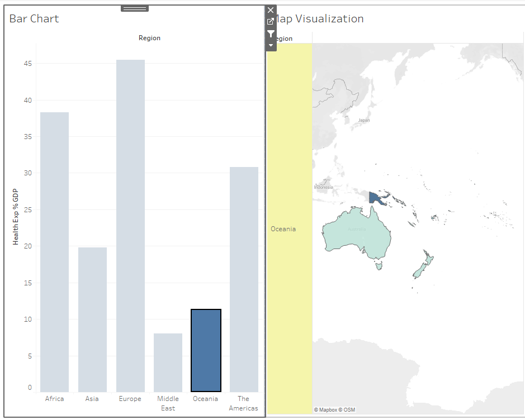Click the gray grip handle above Bar Chart
The height and width of the screenshot is (420, 525).
tap(134, 8)
